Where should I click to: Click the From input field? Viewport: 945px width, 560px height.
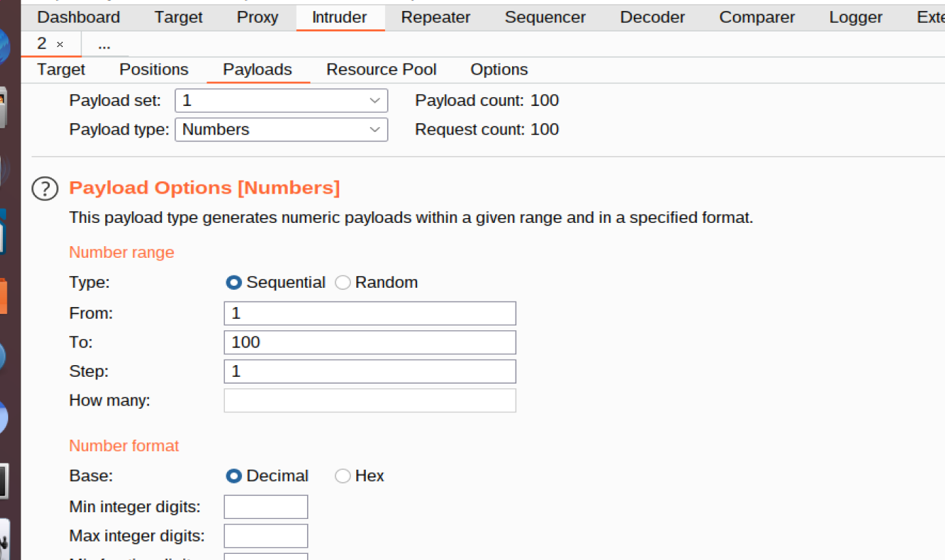click(370, 313)
